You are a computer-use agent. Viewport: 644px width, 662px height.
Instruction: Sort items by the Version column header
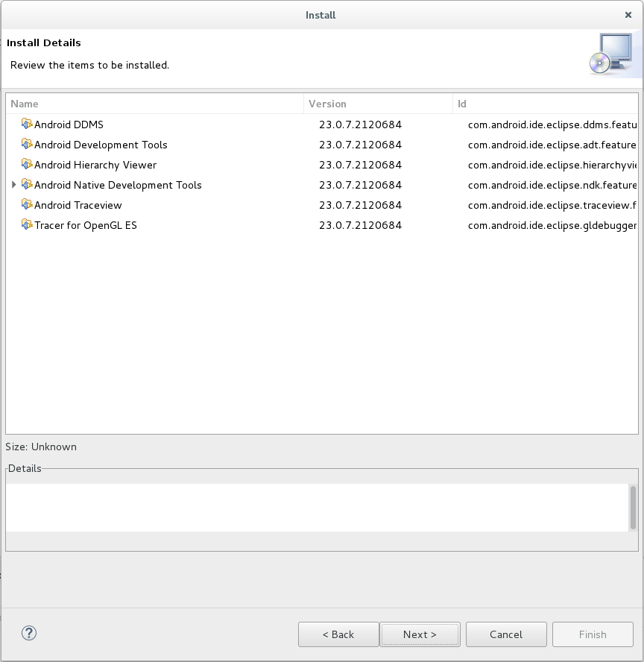[378, 104]
